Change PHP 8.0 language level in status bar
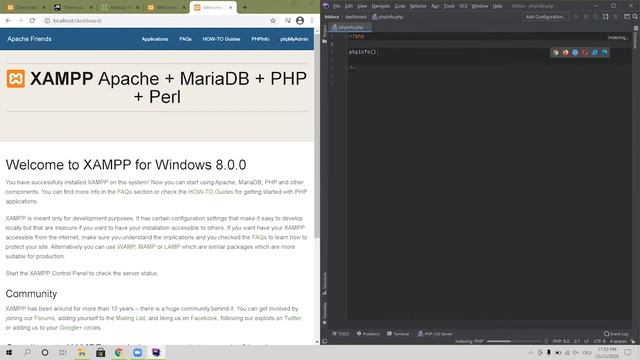The width and height of the screenshot is (640, 360). (561, 341)
